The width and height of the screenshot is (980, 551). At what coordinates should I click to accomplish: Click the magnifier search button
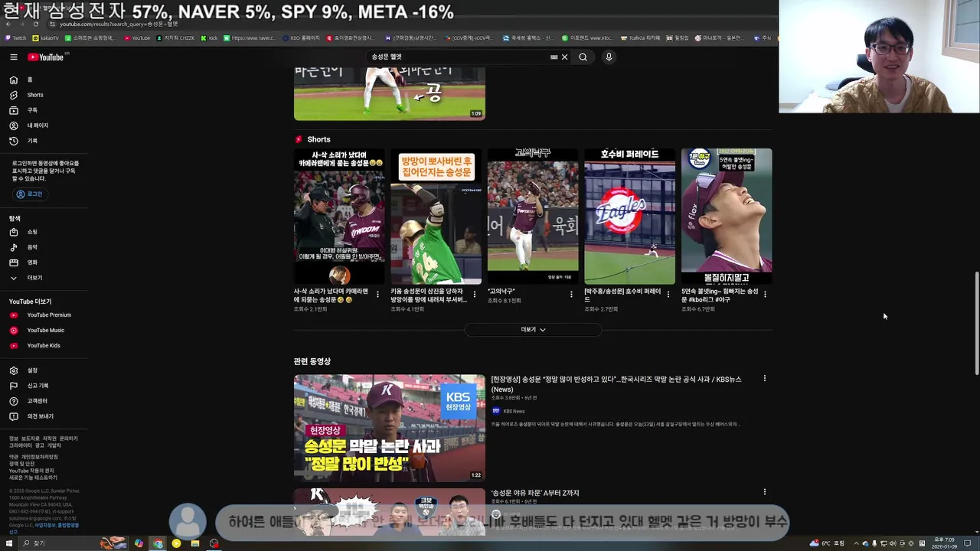[x=583, y=57]
